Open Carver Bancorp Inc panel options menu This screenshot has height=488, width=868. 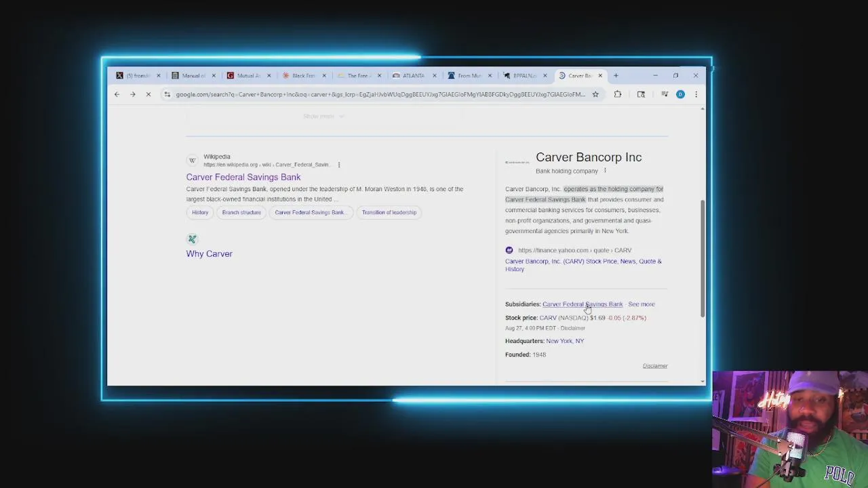point(605,171)
